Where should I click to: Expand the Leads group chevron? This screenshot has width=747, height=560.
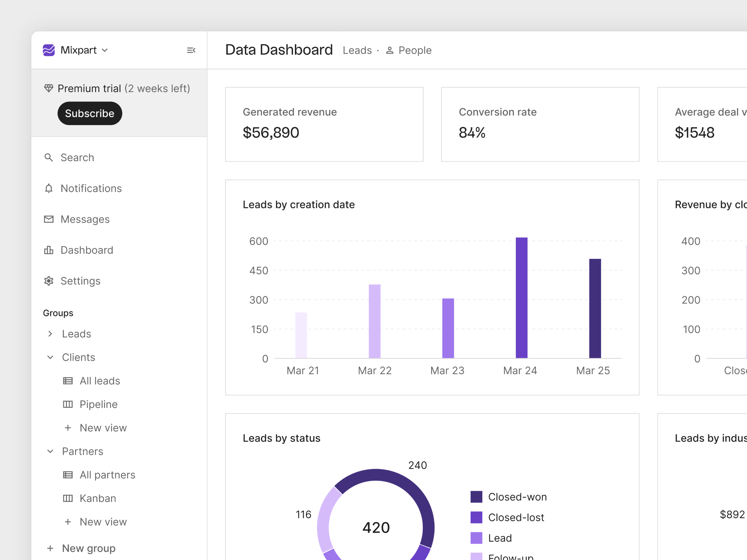50,334
